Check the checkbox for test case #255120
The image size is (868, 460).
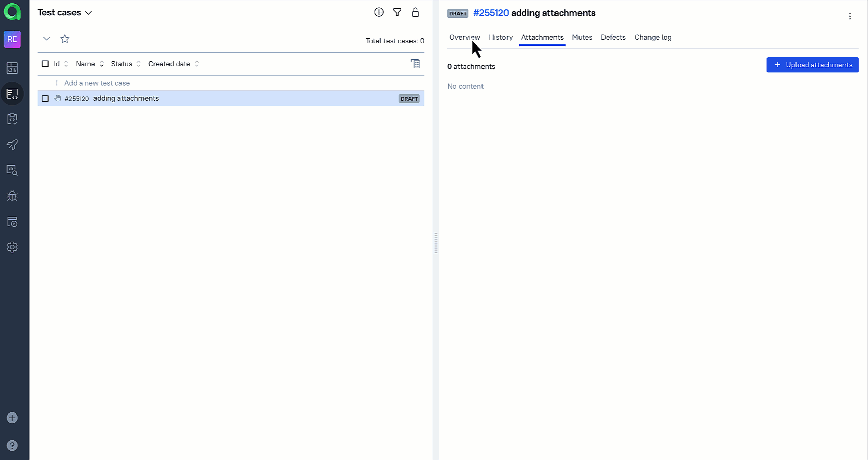[x=45, y=98]
